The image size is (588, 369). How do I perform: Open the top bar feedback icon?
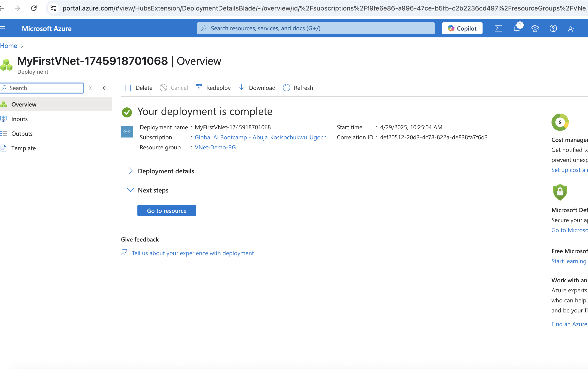571,28
